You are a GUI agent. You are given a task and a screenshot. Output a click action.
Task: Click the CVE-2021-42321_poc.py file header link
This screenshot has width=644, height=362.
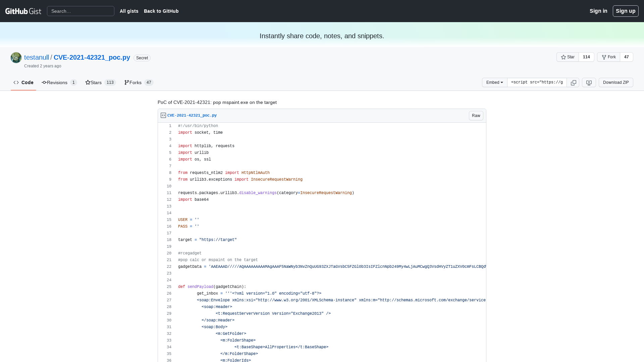click(x=192, y=115)
